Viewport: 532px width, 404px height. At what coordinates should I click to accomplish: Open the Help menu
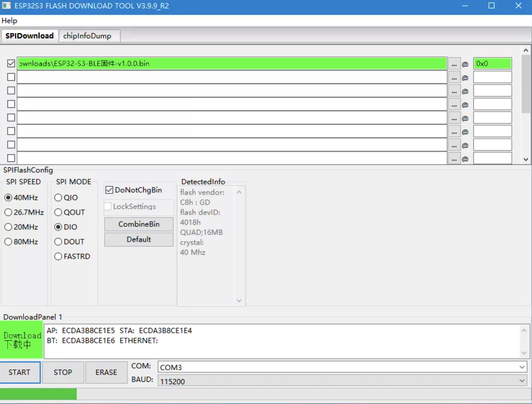[9, 21]
